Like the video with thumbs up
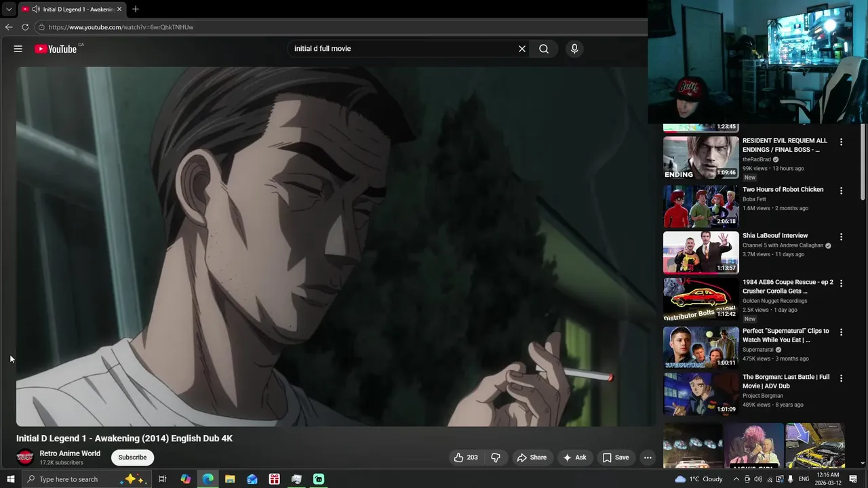This screenshot has width=868, height=488. (x=466, y=457)
